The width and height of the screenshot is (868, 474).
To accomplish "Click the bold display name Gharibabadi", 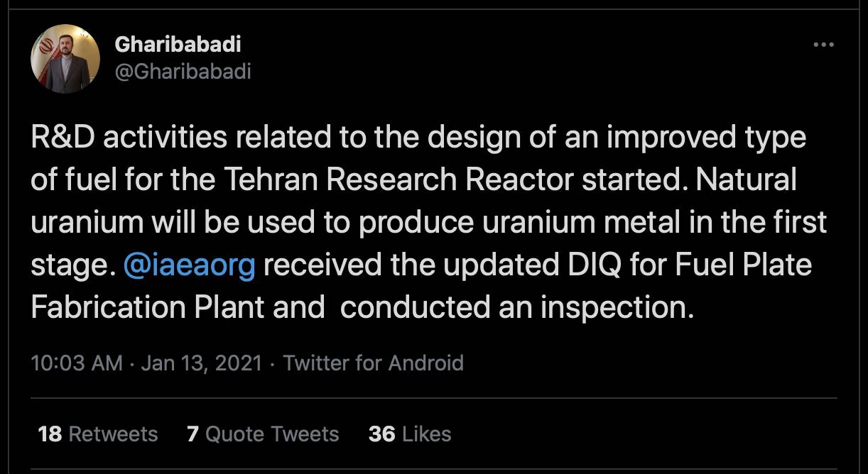I will point(178,44).
